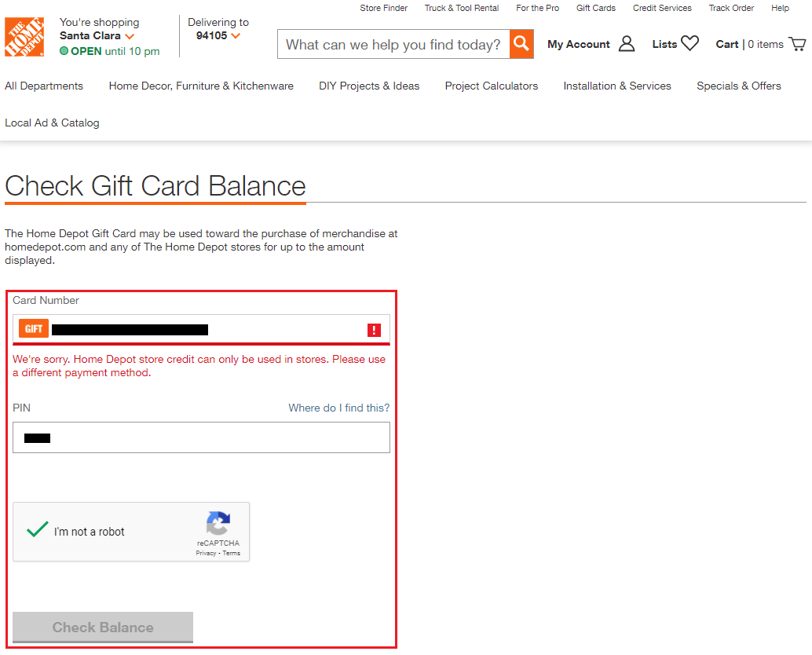Expand the Santa Clara store dropdown
The width and height of the screenshot is (812, 655).
(130, 36)
